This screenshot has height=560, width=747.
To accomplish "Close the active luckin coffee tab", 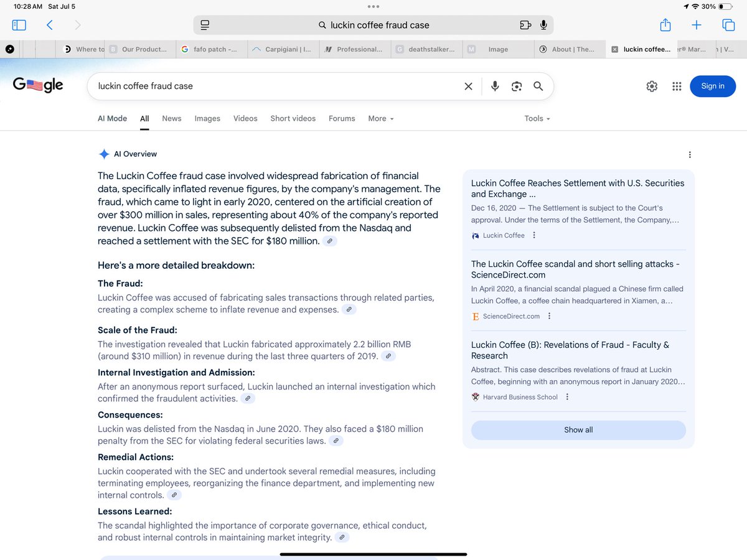I will (x=614, y=49).
